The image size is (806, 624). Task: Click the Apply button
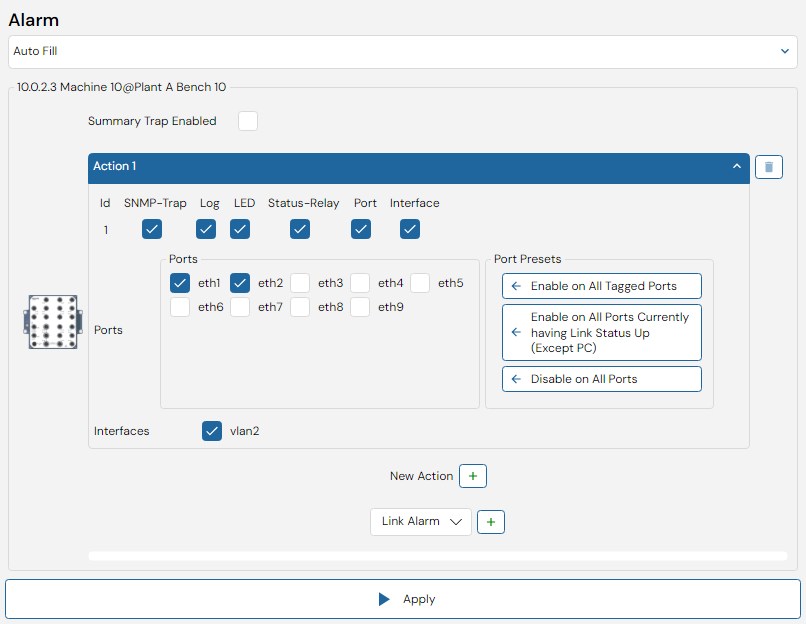click(x=403, y=599)
